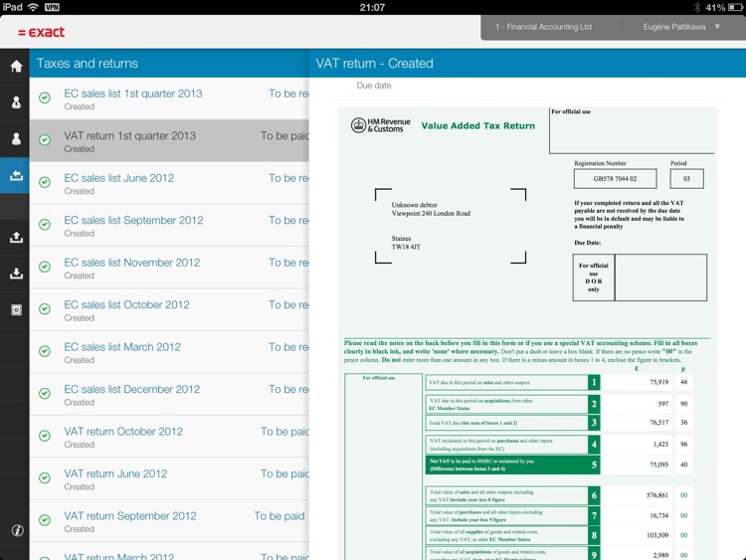Click the Period field showing 03
This screenshot has height=560, width=746.
coord(686,179)
